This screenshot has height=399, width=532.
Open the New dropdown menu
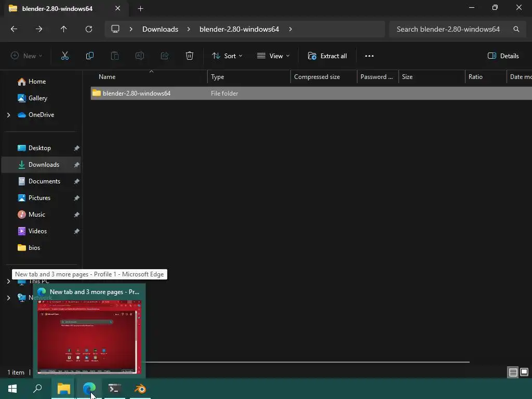[26, 56]
